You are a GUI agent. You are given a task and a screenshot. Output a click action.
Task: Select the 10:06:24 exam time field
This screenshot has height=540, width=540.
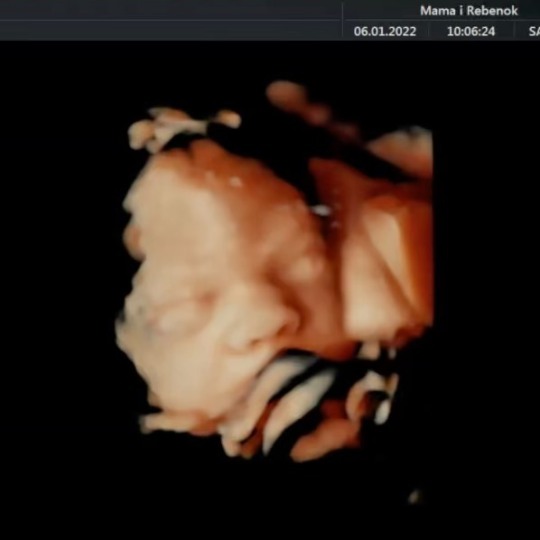pos(471,31)
